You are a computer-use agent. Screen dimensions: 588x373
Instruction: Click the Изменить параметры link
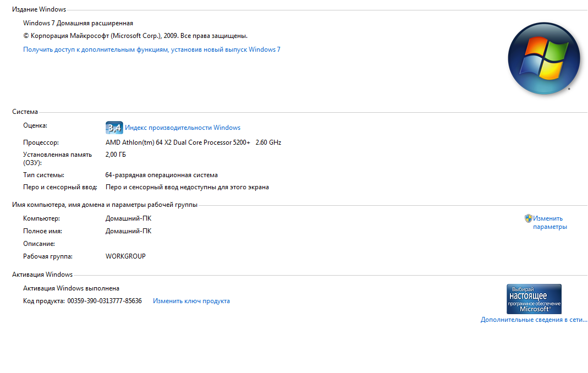549,222
